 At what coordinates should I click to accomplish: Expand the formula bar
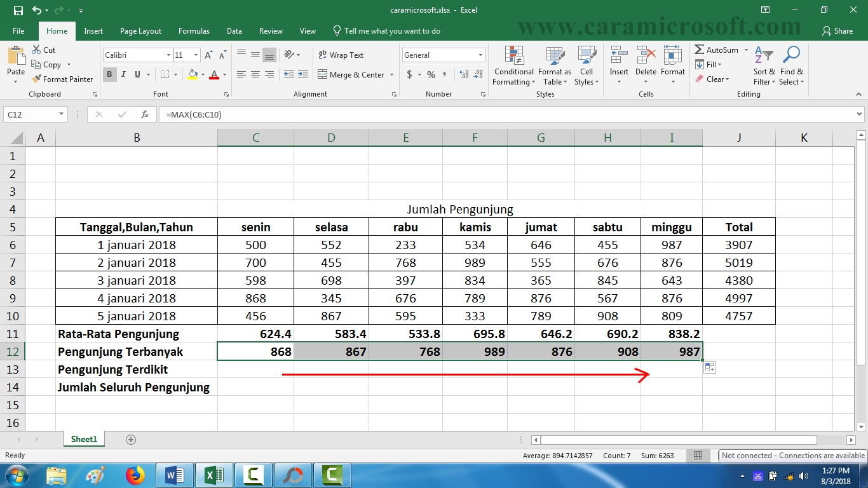(x=860, y=114)
